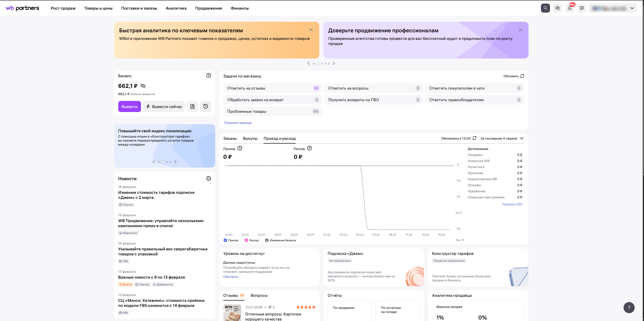The image size is (644, 321).
Task: Open the chat messages icon in header
Action: (557, 8)
